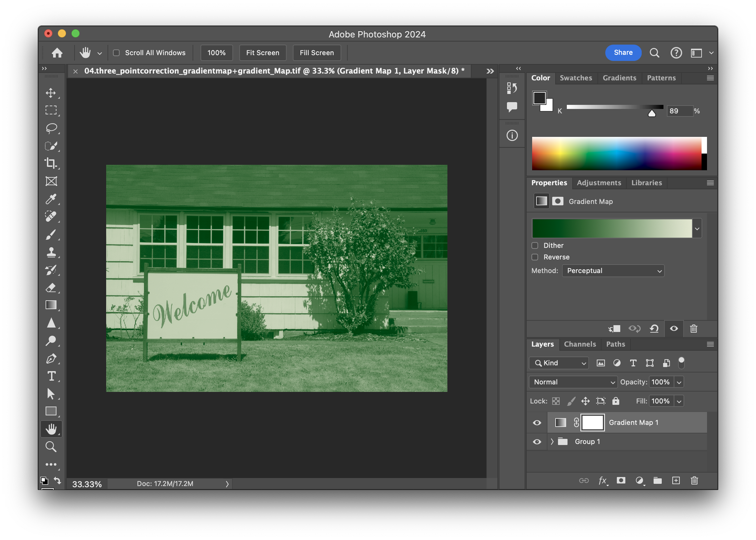Open the Normal blend mode dropdown

573,382
